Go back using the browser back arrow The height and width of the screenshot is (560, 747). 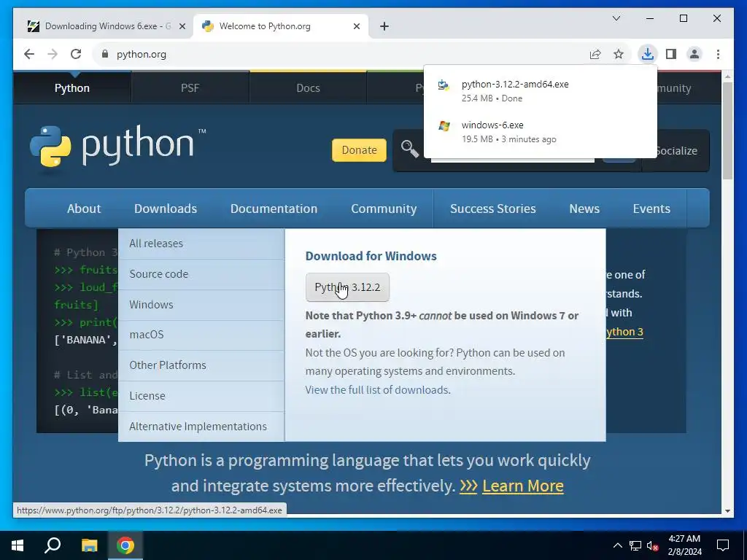click(29, 54)
